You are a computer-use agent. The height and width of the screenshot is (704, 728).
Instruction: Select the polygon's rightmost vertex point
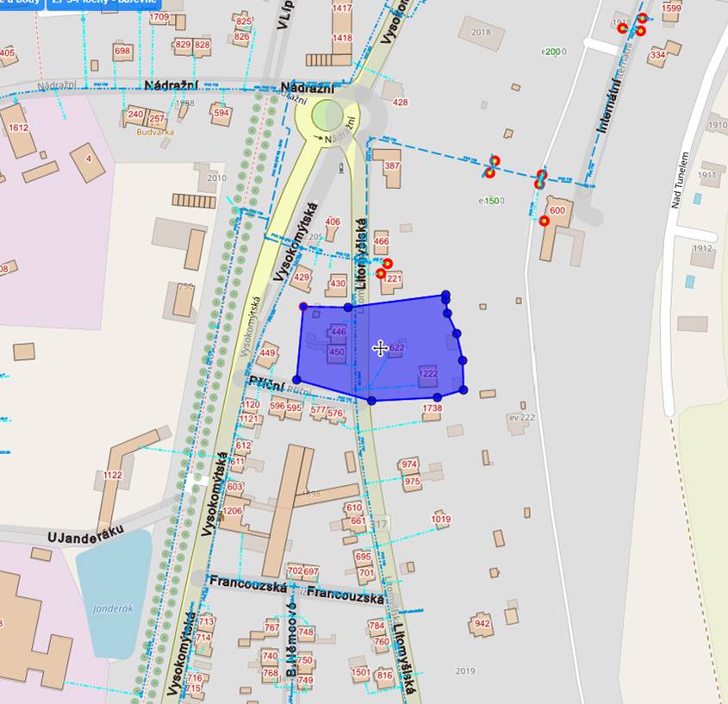click(463, 360)
